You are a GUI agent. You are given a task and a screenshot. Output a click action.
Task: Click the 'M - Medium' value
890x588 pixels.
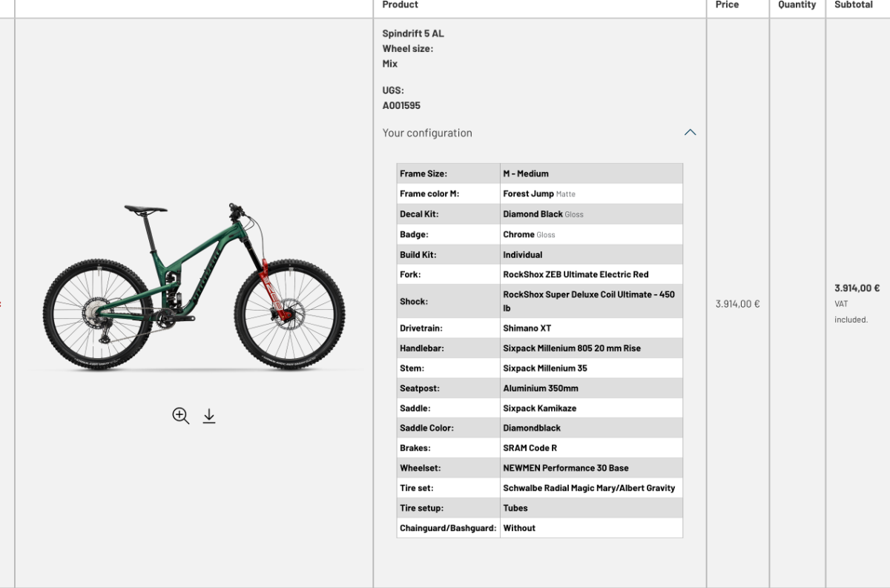click(x=526, y=174)
